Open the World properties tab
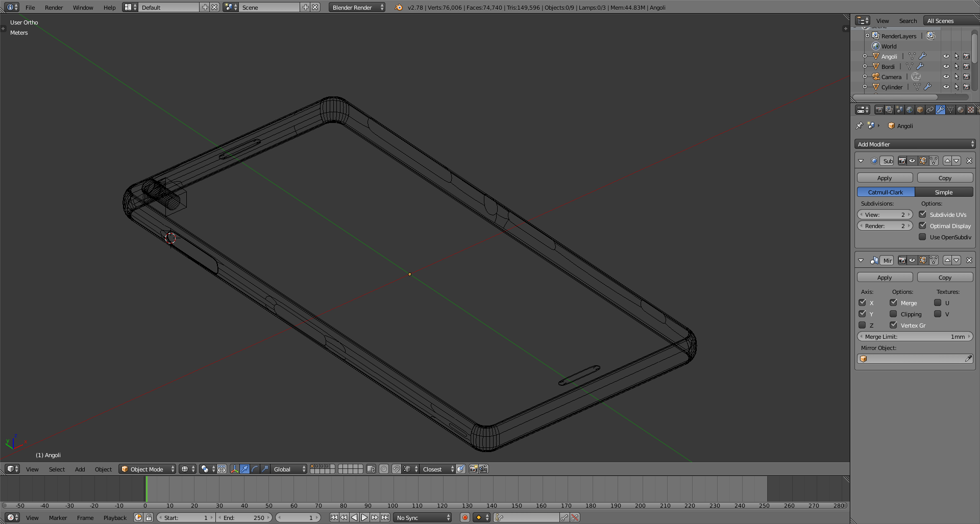 (910, 110)
